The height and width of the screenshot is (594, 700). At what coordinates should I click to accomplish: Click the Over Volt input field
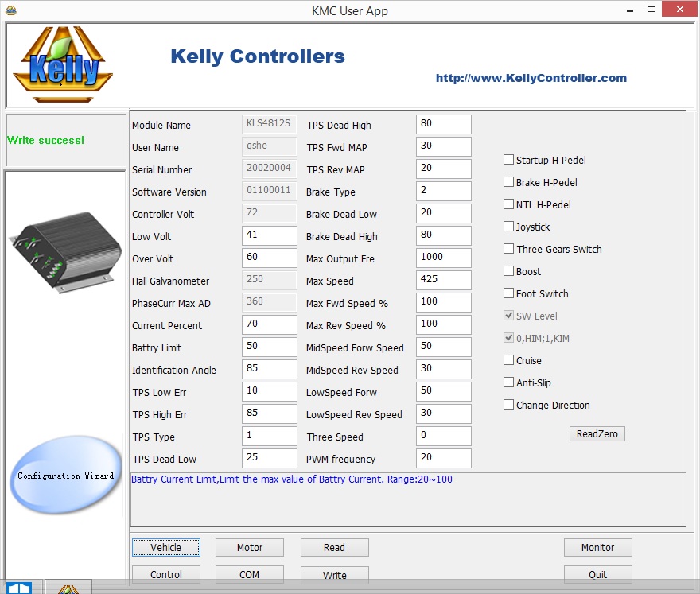pyautogui.click(x=269, y=258)
